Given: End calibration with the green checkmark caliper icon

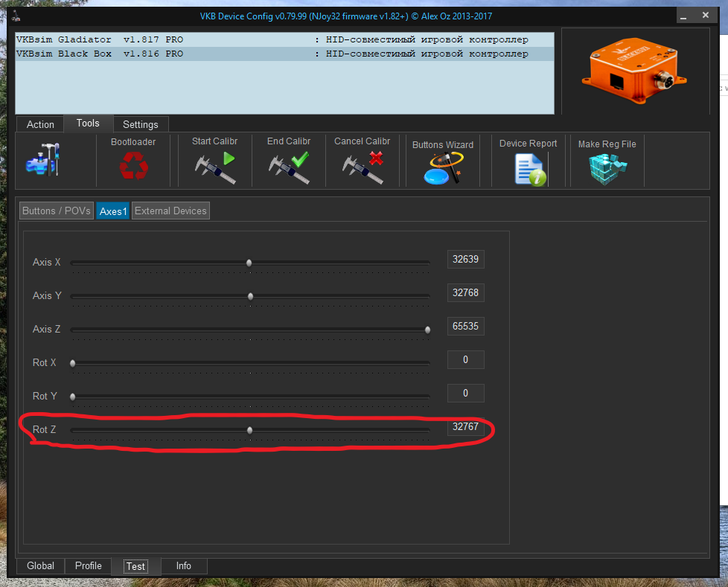Looking at the screenshot, I should tap(289, 167).
